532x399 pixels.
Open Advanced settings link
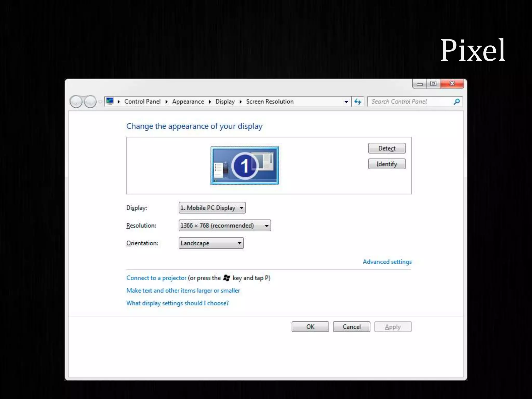[387, 262]
